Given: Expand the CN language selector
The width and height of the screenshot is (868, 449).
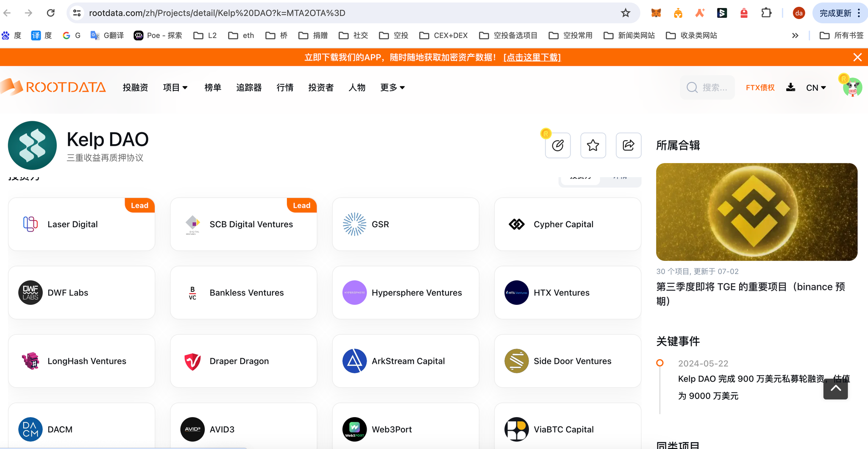Looking at the screenshot, I should (x=815, y=87).
